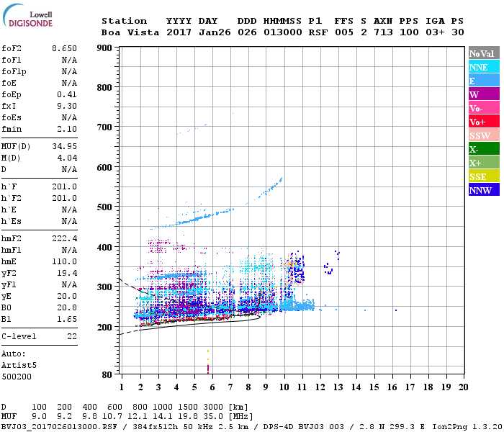Select the W purple legend swatch
The width and height of the screenshot is (504, 432).
[x=482, y=94]
